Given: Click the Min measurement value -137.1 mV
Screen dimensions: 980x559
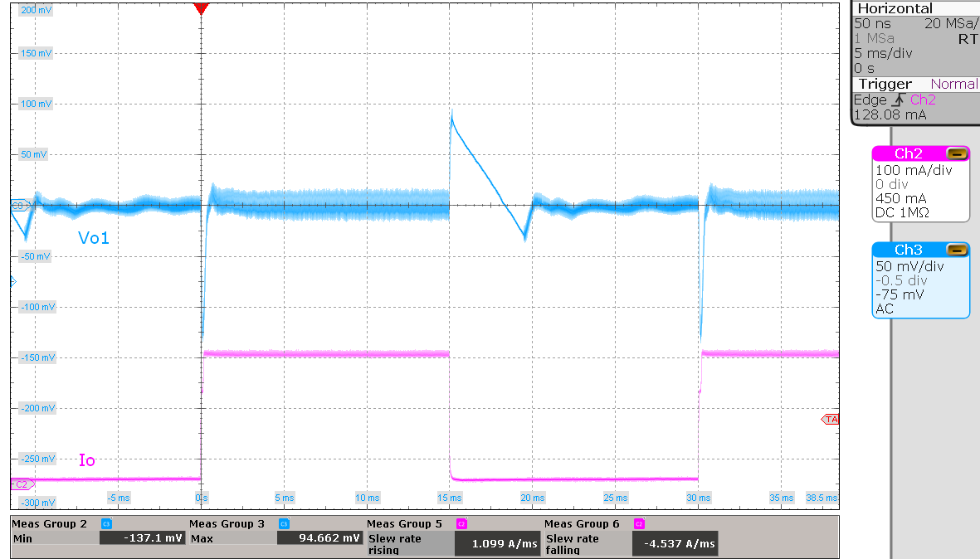Looking at the screenshot, I should click(x=141, y=539).
